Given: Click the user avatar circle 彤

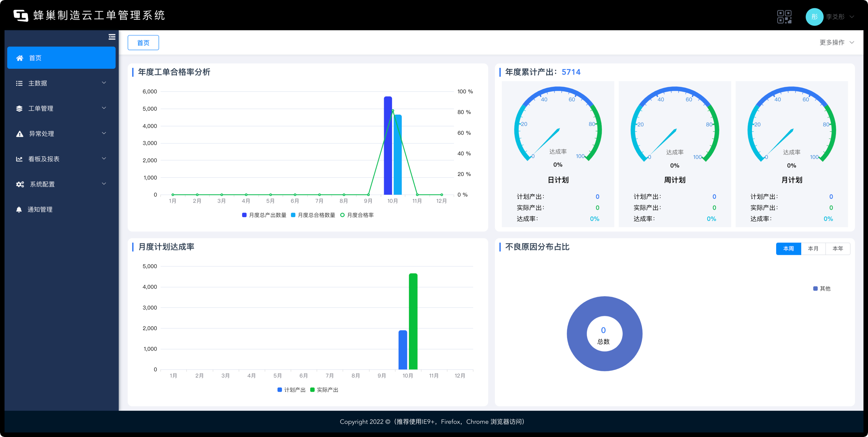Looking at the screenshot, I should click(814, 17).
